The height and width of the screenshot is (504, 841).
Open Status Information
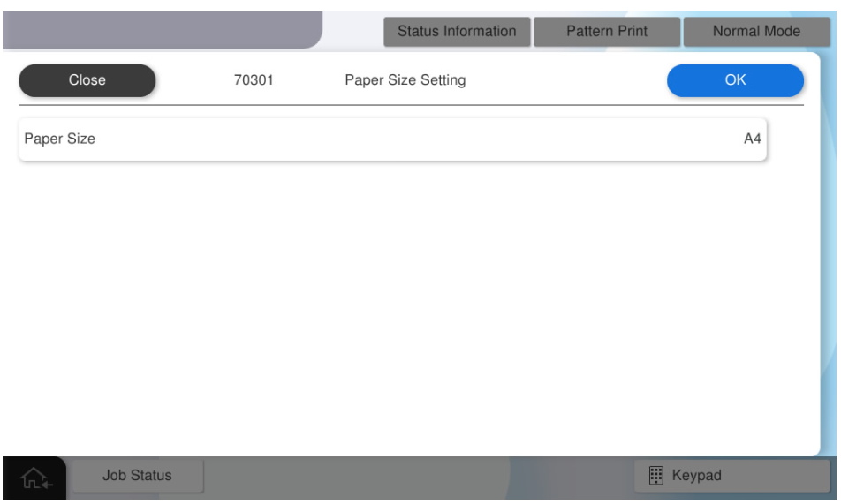[456, 31]
